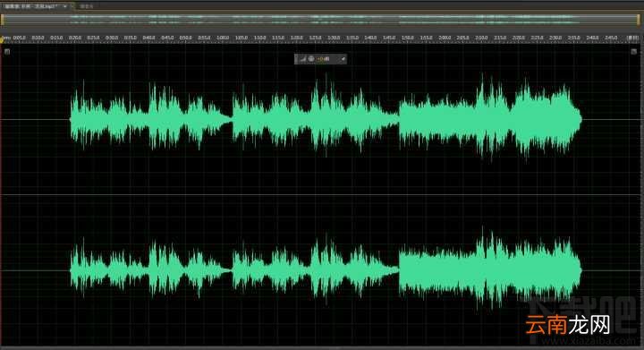Grab the HUD panel grip handle

tap(297, 59)
